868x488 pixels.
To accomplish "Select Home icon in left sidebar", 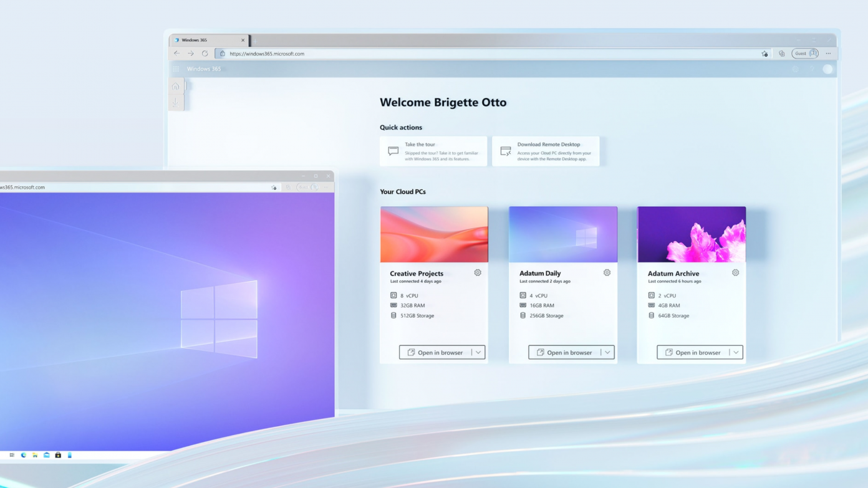I will [x=176, y=87].
